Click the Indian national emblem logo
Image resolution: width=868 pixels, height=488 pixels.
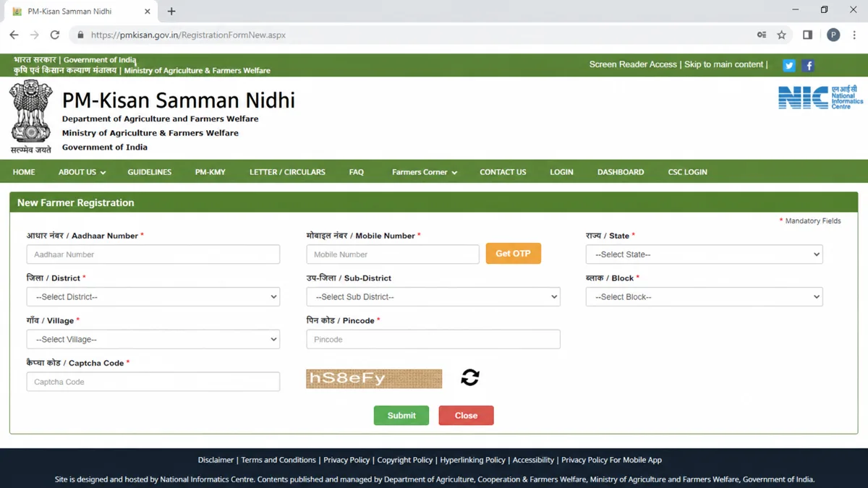[x=31, y=116]
